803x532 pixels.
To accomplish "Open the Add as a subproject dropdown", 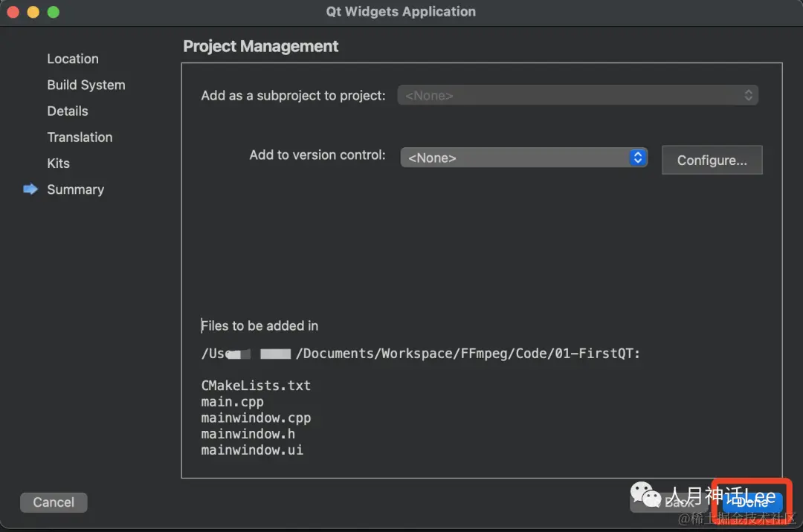I will click(x=578, y=95).
